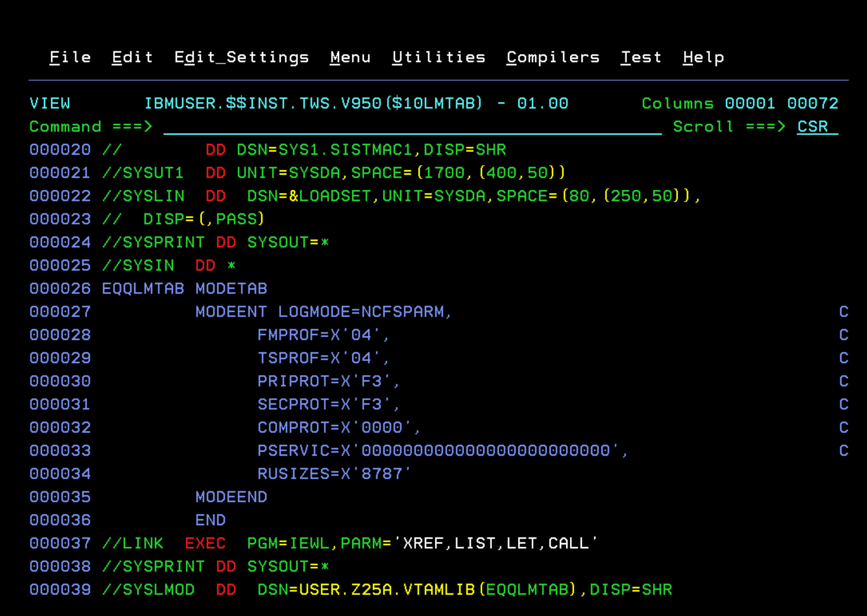The height and width of the screenshot is (616, 867).
Task: Open the File menu
Action: click(69, 57)
